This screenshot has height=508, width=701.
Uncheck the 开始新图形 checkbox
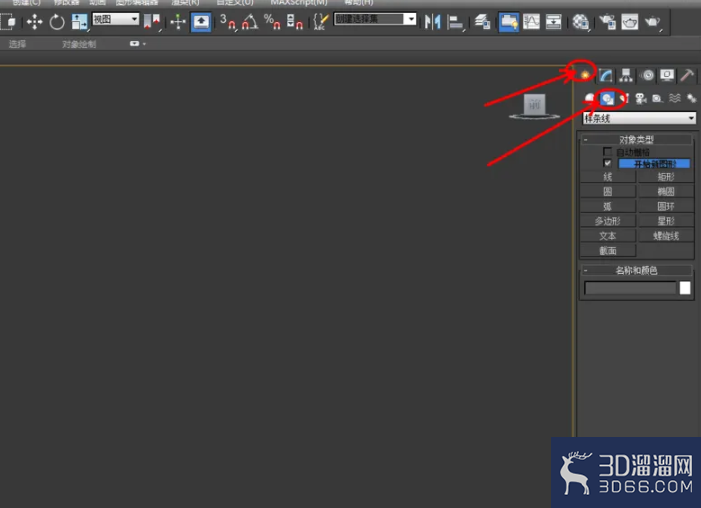coord(607,163)
